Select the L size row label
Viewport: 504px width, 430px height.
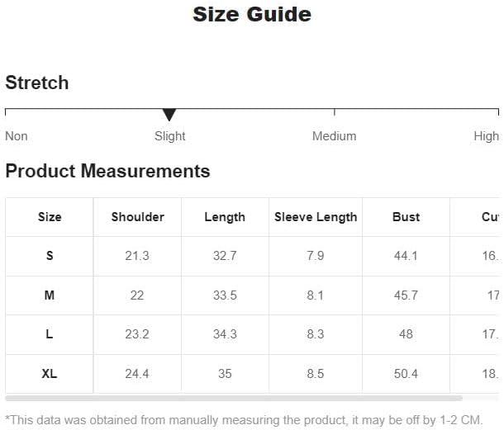[50, 334]
